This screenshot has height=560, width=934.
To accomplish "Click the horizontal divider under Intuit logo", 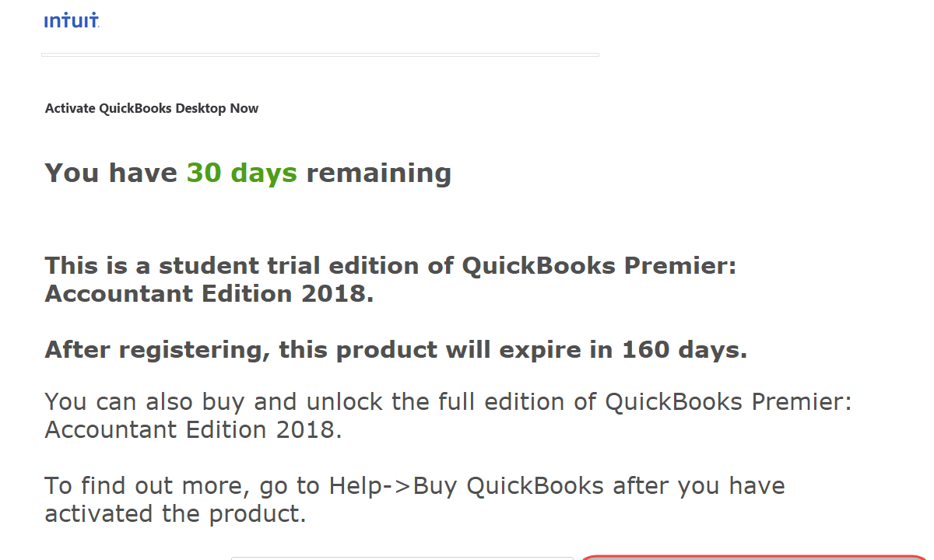I will [x=320, y=54].
